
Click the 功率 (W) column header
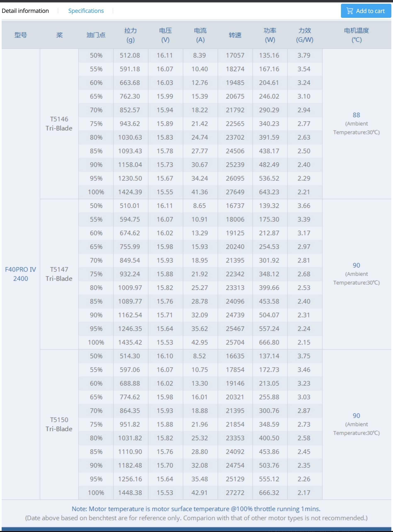[270, 35]
